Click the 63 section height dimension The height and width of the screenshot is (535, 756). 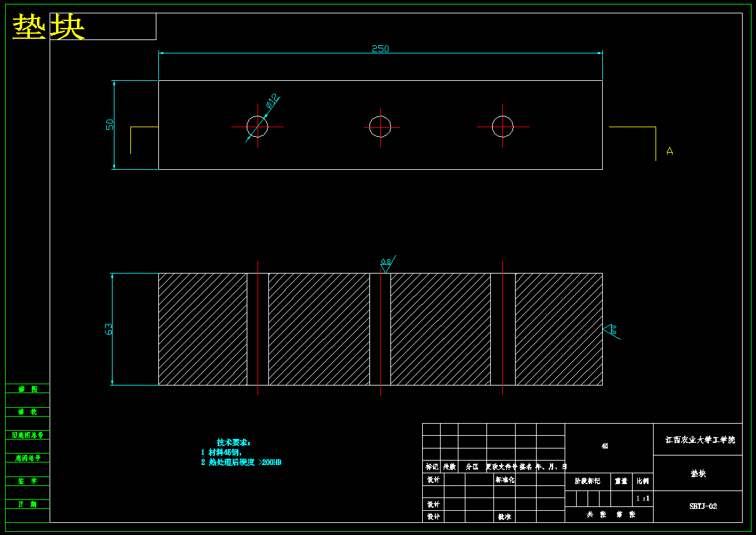coord(109,329)
